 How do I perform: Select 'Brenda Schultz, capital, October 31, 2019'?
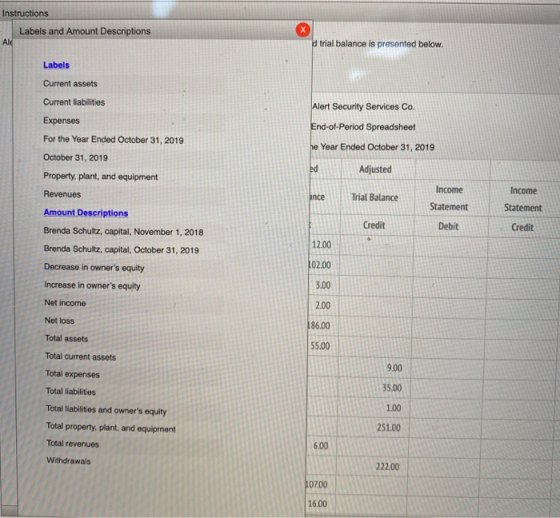(x=121, y=249)
